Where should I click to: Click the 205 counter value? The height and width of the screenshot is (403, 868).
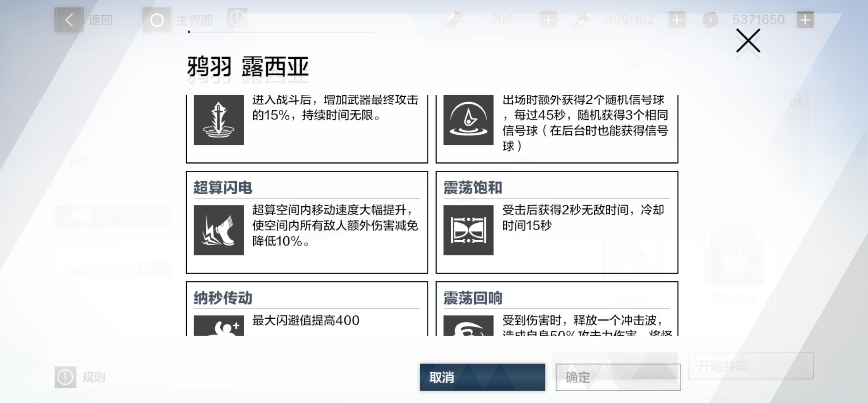(x=502, y=20)
